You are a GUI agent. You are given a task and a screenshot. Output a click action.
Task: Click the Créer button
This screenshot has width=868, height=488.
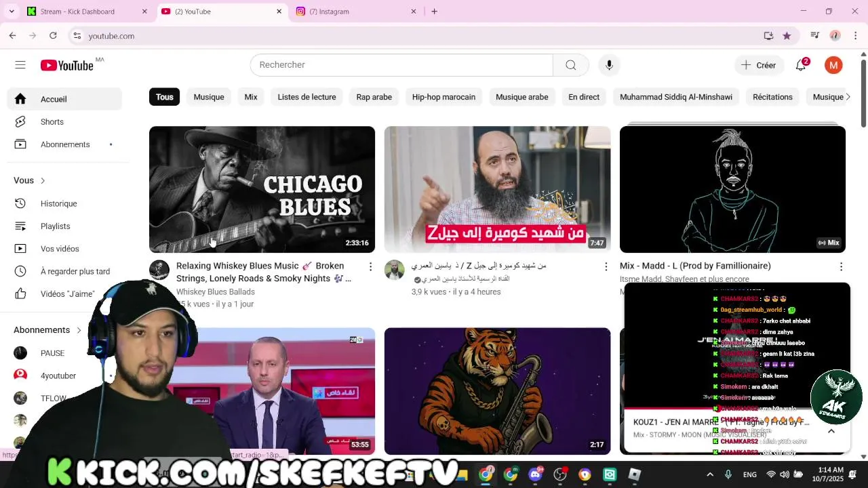[x=759, y=65]
